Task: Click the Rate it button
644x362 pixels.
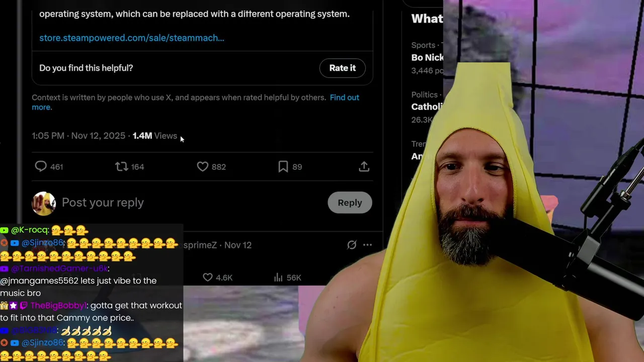Action: [x=343, y=68]
